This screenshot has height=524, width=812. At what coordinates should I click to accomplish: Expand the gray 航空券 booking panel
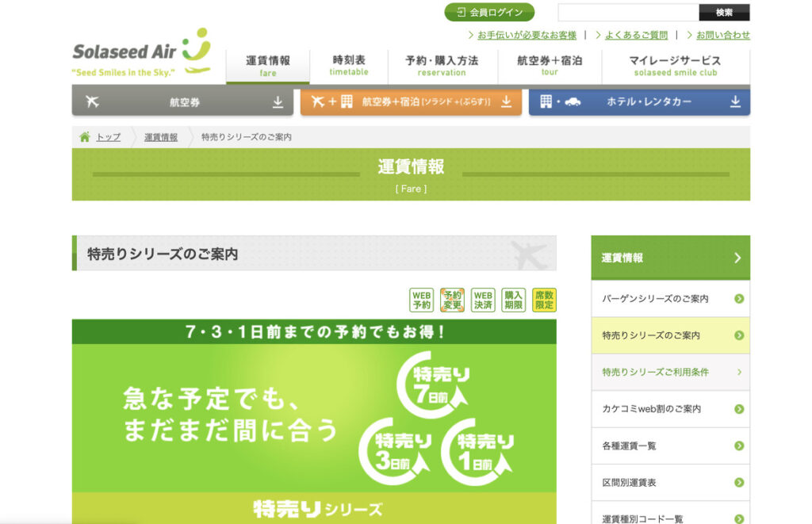click(182, 102)
